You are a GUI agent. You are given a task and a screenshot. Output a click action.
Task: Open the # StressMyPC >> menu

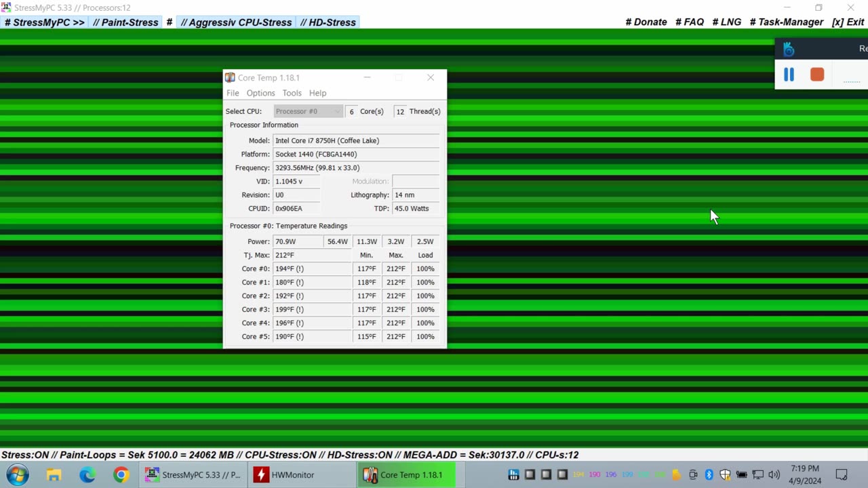(x=45, y=22)
